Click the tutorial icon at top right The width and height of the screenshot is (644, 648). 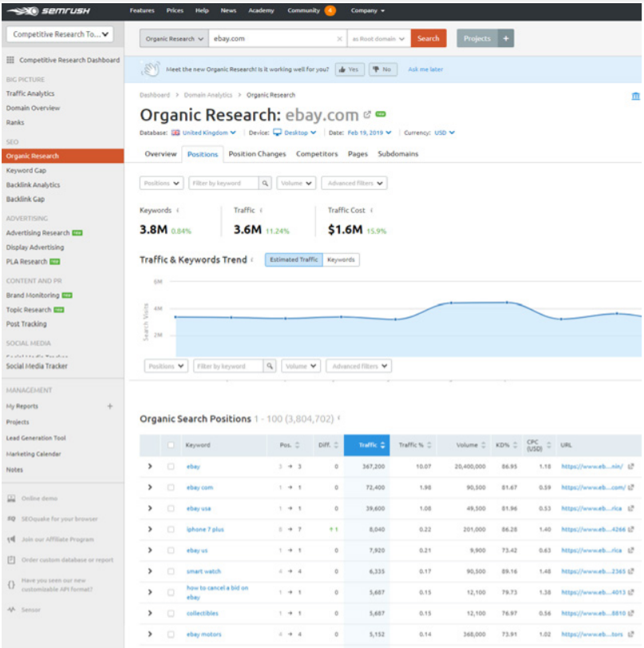click(x=635, y=97)
